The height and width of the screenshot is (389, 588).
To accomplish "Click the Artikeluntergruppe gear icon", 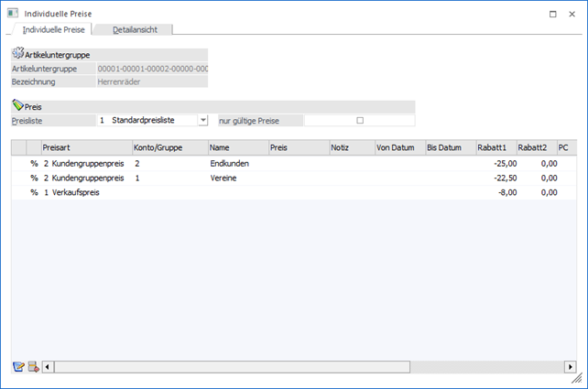I will 17,54.
